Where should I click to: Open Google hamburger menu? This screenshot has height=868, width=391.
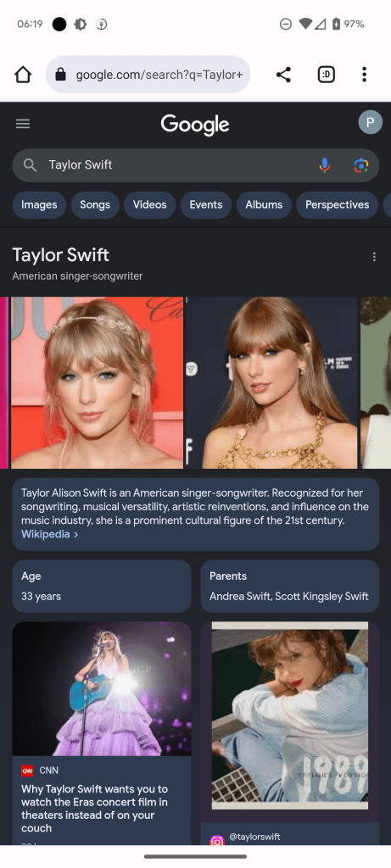pyautogui.click(x=23, y=124)
